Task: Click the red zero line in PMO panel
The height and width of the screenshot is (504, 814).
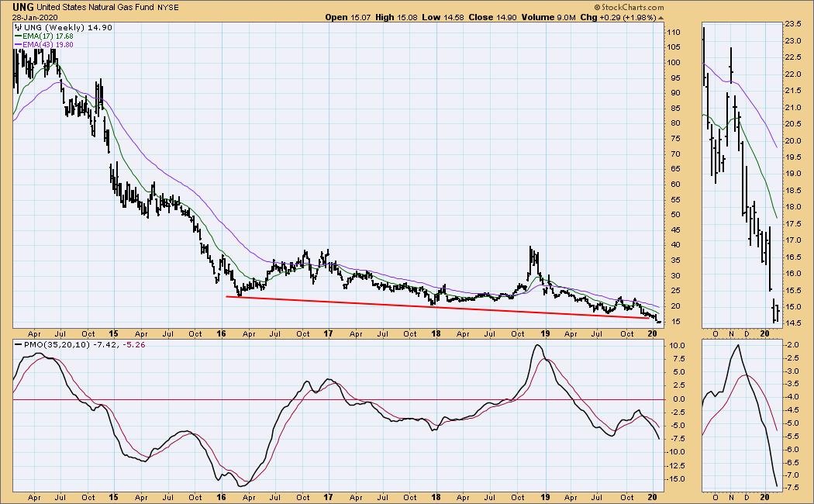Action: [333, 399]
